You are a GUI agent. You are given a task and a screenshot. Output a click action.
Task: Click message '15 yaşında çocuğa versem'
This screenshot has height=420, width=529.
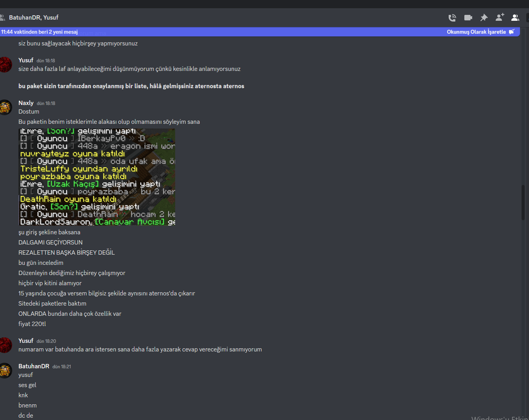tap(107, 293)
